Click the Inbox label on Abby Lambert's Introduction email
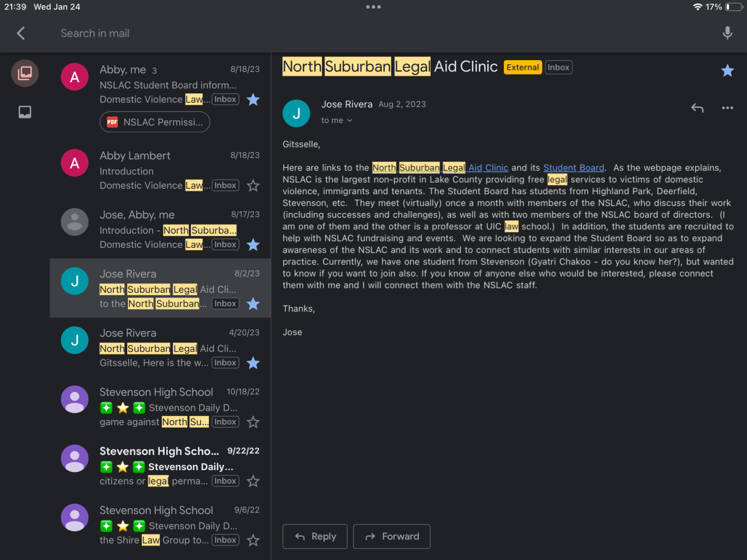This screenshot has height=560, width=747. point(225,185)
